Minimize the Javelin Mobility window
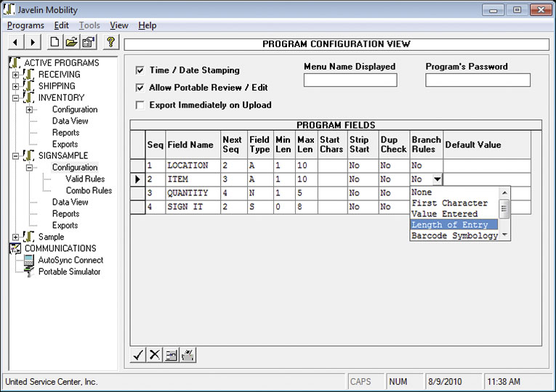Viewport: 556px width, 392px height. 493,10
